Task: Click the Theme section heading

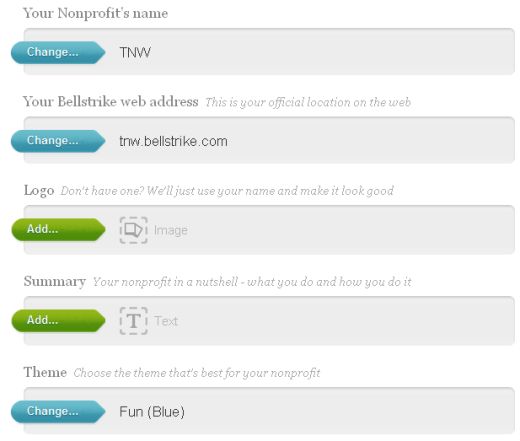Action: (45, 372)
